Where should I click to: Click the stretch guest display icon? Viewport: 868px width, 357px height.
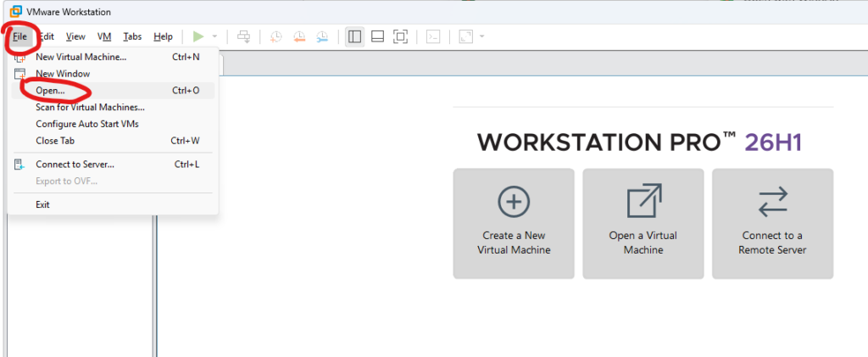pos(466,36)
